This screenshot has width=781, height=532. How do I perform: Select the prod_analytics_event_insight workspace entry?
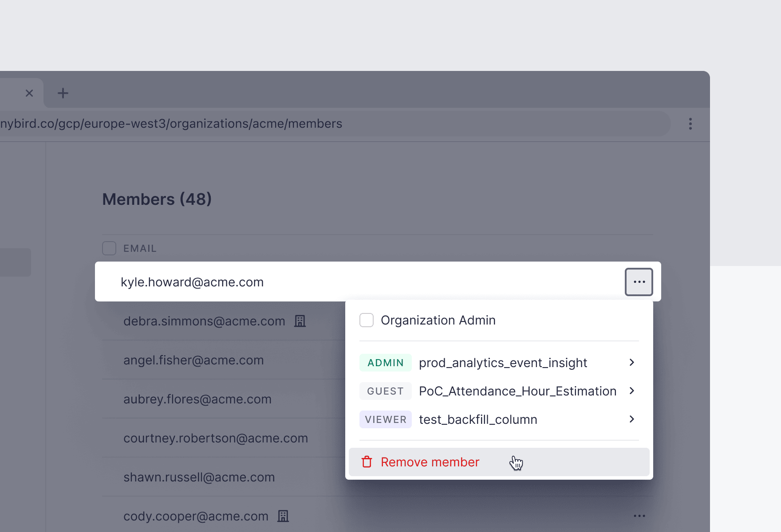(x=502, y=363)
